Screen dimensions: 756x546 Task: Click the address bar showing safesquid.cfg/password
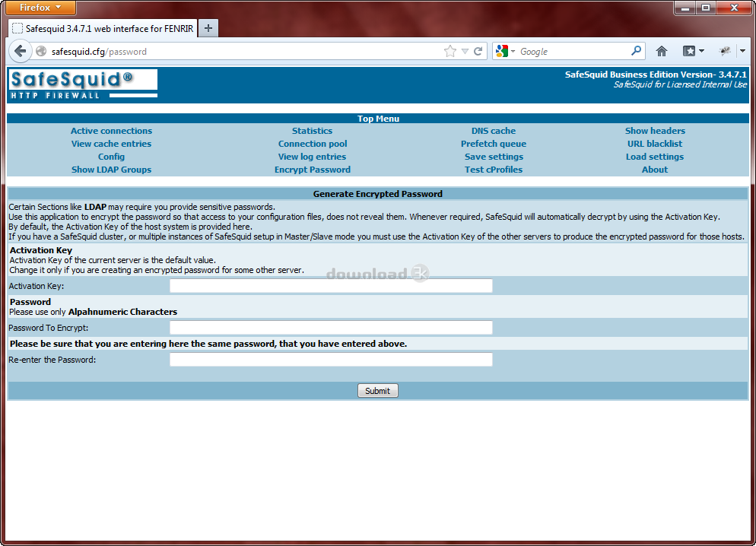tap(246, 51)
